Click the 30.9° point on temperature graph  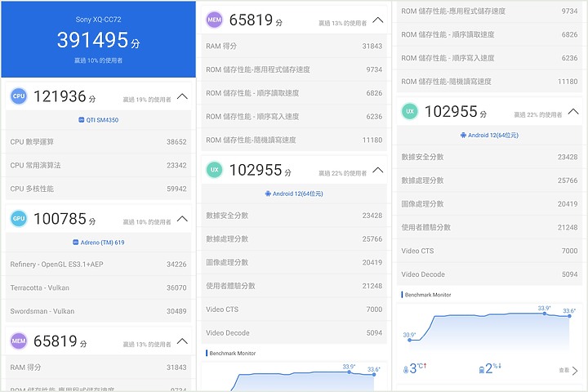409,340
